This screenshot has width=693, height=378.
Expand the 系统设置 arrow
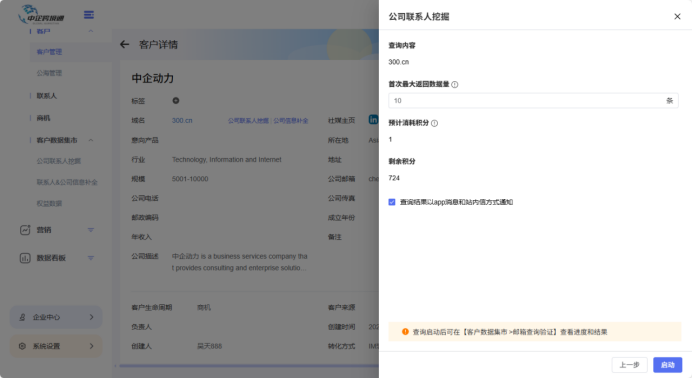point(91,346)
